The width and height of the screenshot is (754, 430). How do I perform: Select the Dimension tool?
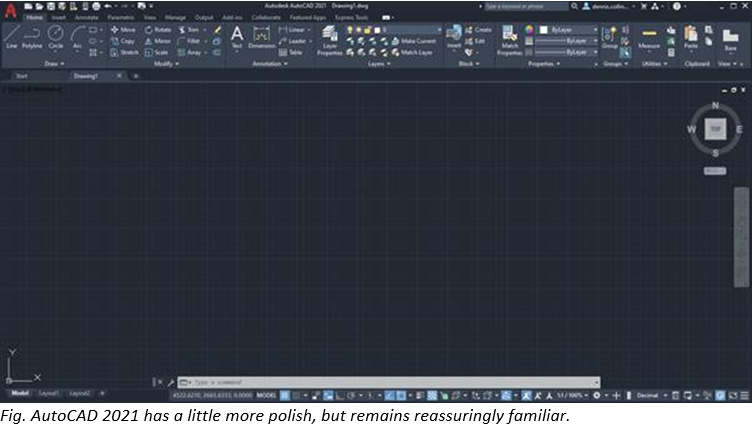tap(262, 38)
